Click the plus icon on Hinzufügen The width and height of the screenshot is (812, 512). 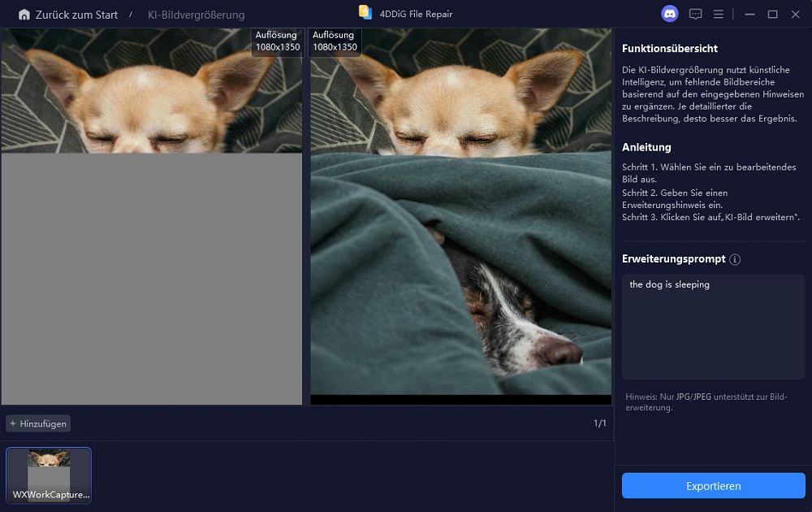(x=13, y=423)
